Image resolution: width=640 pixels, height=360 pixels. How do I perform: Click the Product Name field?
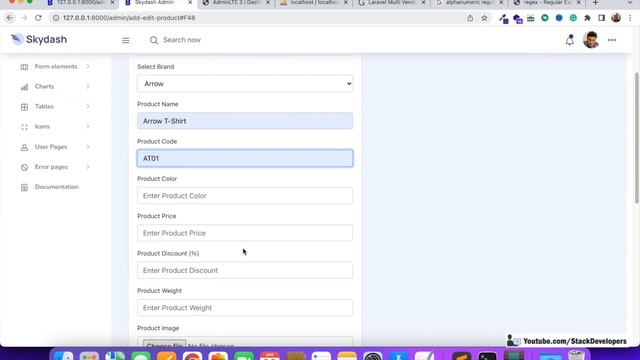pos(245,121)
